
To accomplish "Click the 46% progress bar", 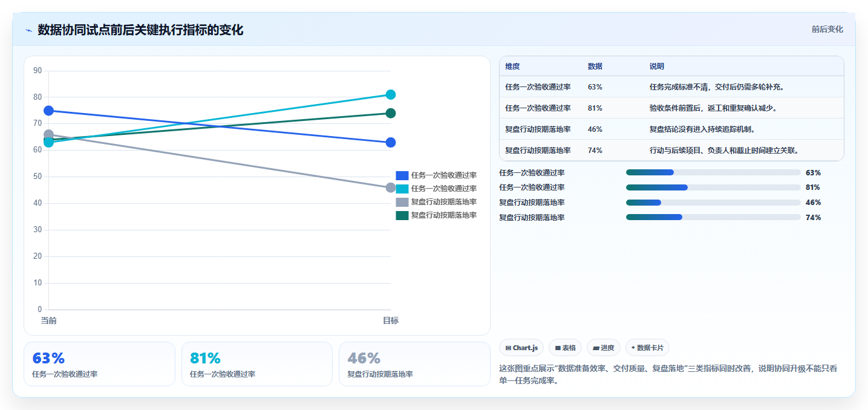I will pos(713,203).
